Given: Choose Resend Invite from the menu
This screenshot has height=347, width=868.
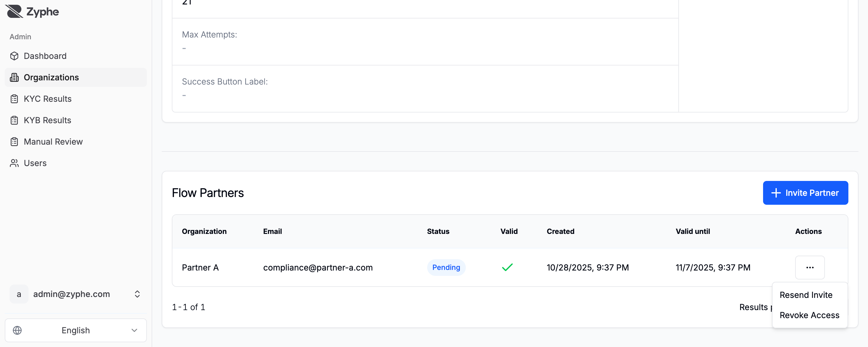Looking at the screenshot, I should pyautogui.click(x=806, y=294).
